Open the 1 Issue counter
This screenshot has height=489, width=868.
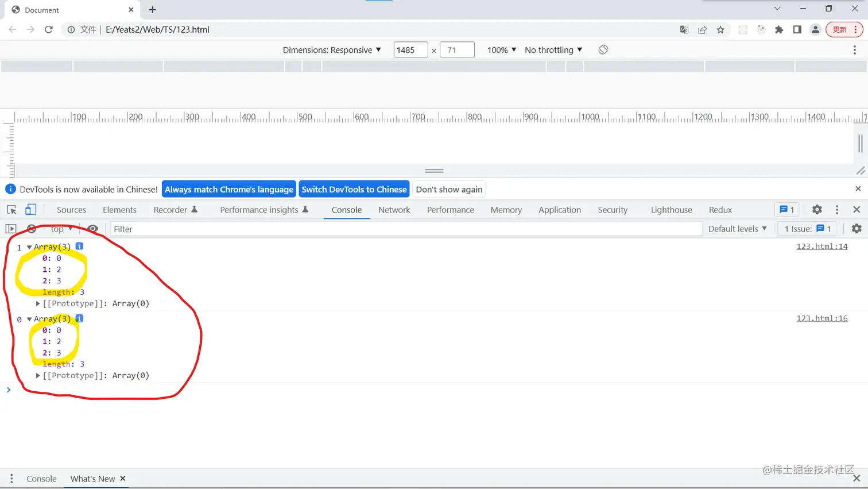pos(807,229)
